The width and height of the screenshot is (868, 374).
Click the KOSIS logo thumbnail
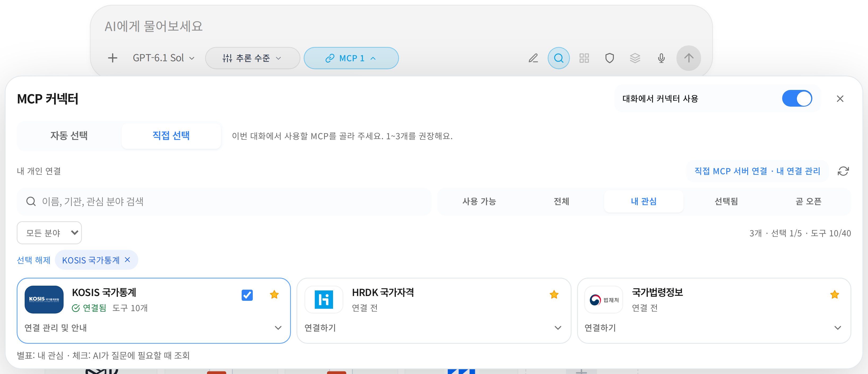click(x=44, y=299)
